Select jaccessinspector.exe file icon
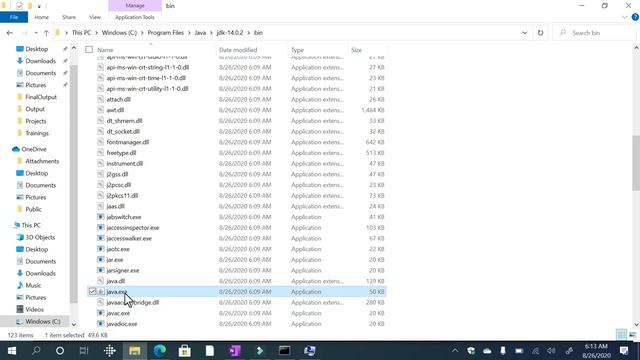The image size is (640, 360). click(100, 227)
